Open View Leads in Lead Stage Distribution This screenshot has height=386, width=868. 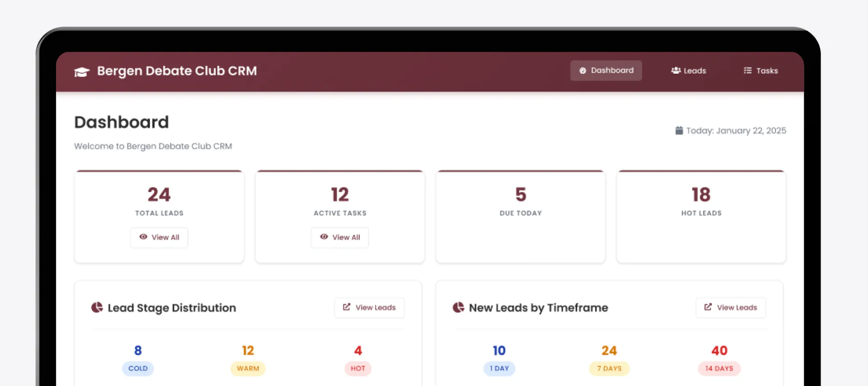[x=369, y=308]
